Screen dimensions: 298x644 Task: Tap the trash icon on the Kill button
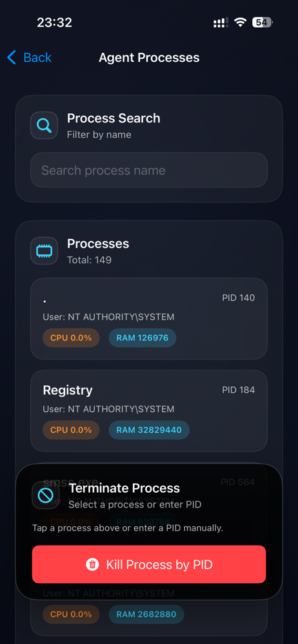pos(92,564)
